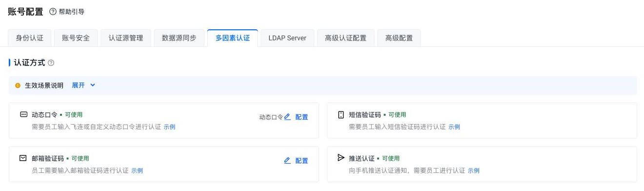Click the 账号配置 page title
The height and width of the screenshot is (191, 644).
25,11
